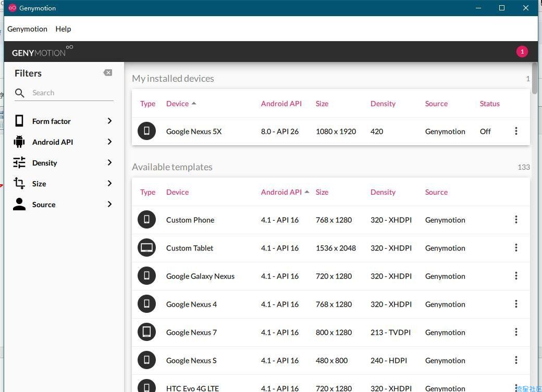542x392 pixels.
Task: Select the Google Nexus 5X device name
Action: click(x=193, y=131)
